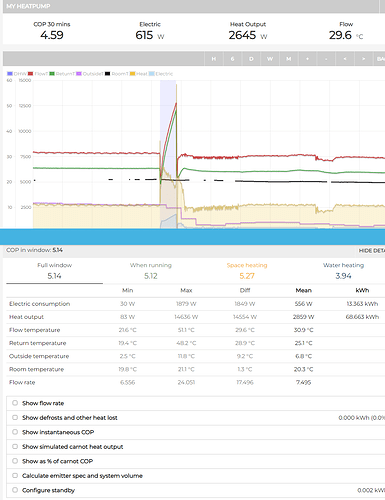Select the day (D) time range button
This screenshot has height=500, width=385.
coord(251,59)
